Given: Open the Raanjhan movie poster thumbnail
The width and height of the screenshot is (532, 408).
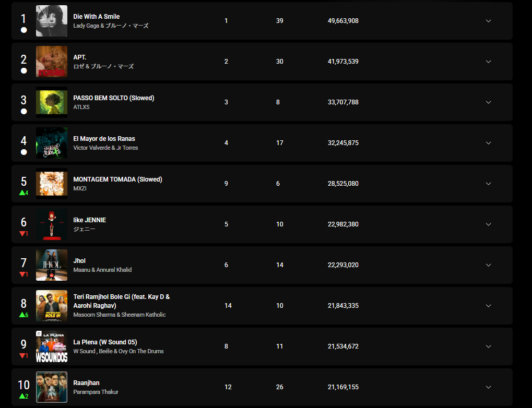Looking at the screenshot, I should tap(52, 387).
